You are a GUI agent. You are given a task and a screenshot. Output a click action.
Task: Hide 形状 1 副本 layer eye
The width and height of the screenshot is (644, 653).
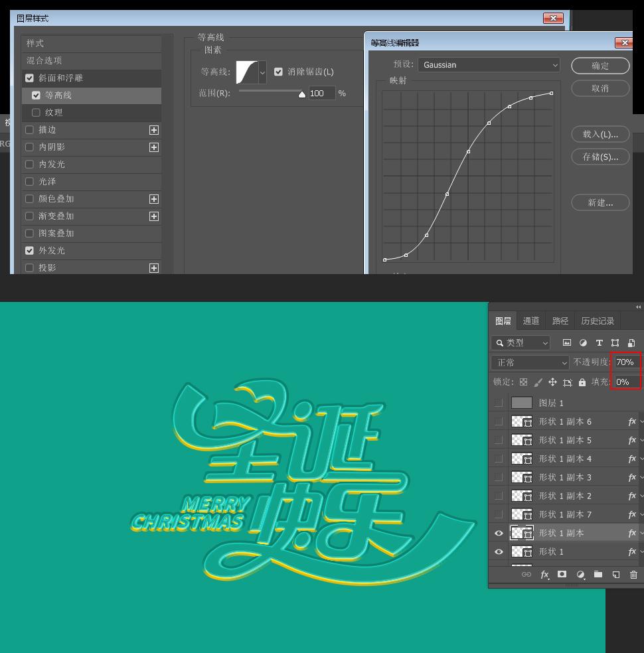tap(499, 534)
